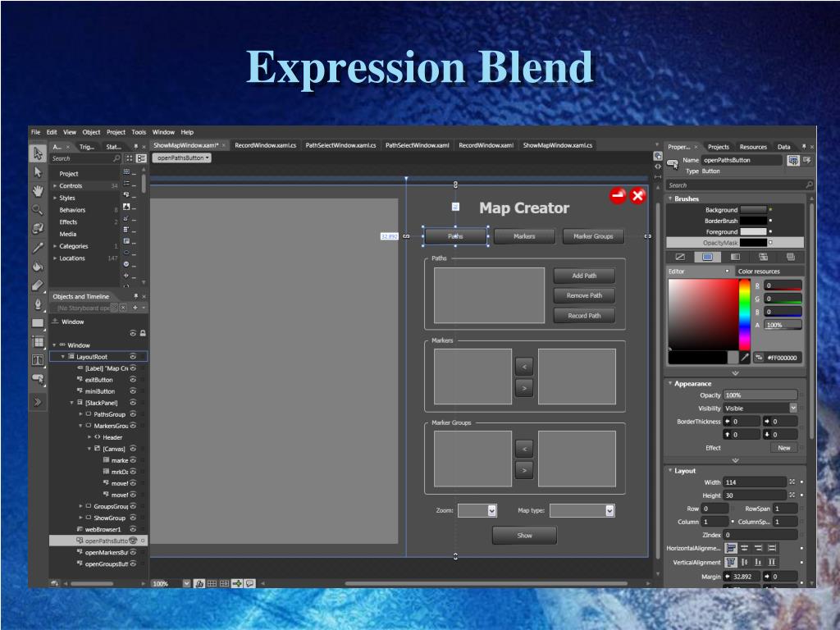Switch to RecordWindow.xaml.cs tab
840x630 pixels.
265,145
